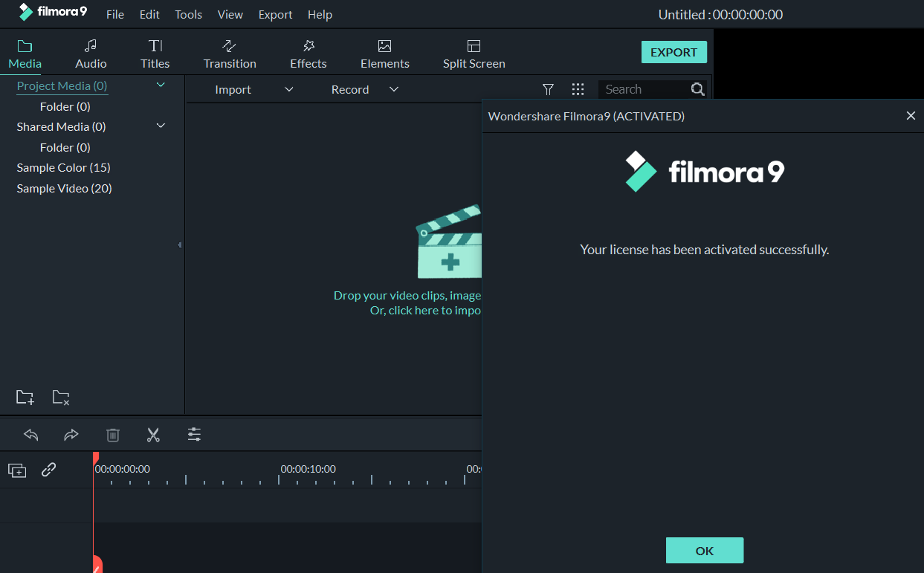Click the Import label in the media toolbar
This screenshot has width=924, height=573.
click(x=233, y=90)
